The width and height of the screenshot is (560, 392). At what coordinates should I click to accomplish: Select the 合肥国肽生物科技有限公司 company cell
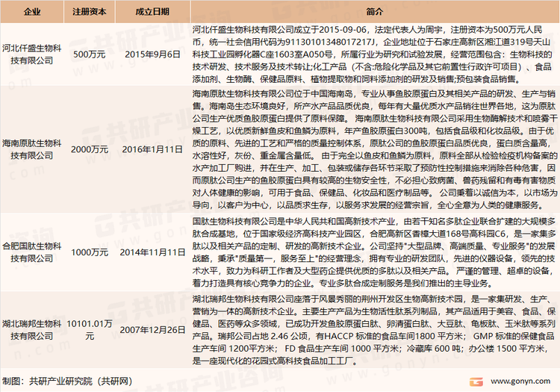tap(32, 252)
